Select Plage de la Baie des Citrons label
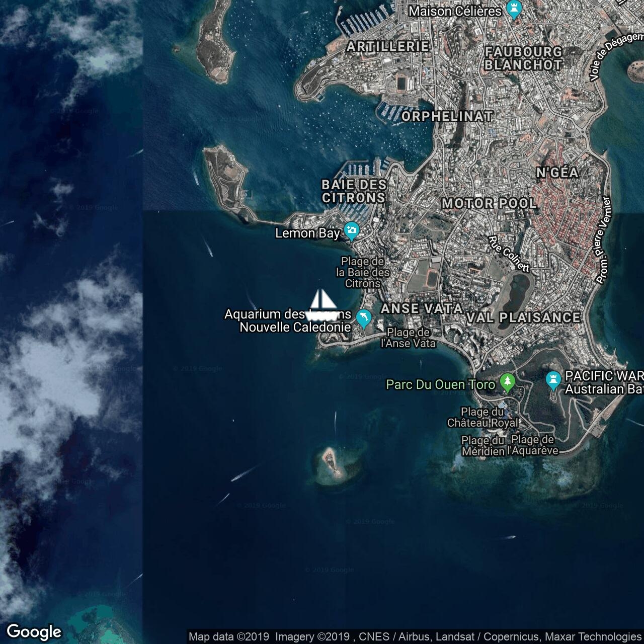644x644 pixels. 362,272
